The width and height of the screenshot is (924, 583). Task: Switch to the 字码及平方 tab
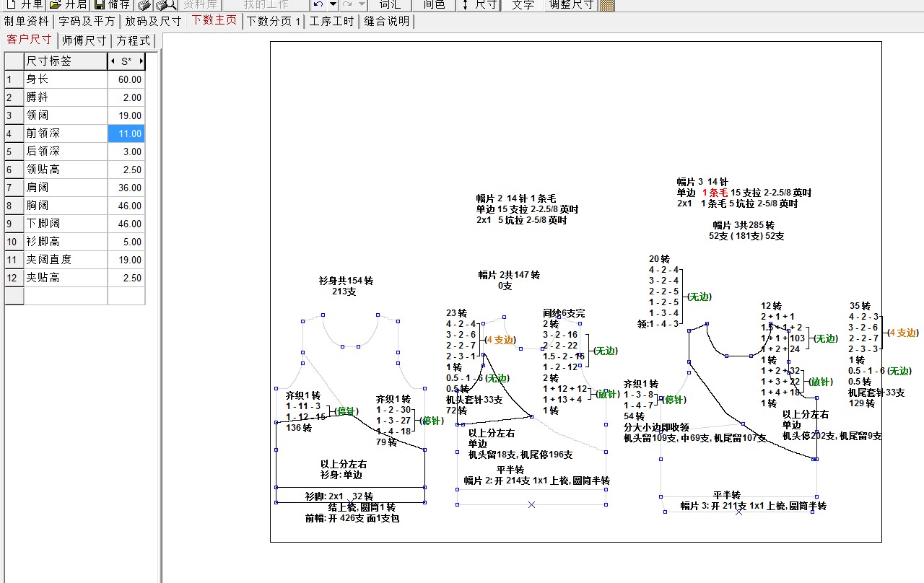tap(87, 22)
